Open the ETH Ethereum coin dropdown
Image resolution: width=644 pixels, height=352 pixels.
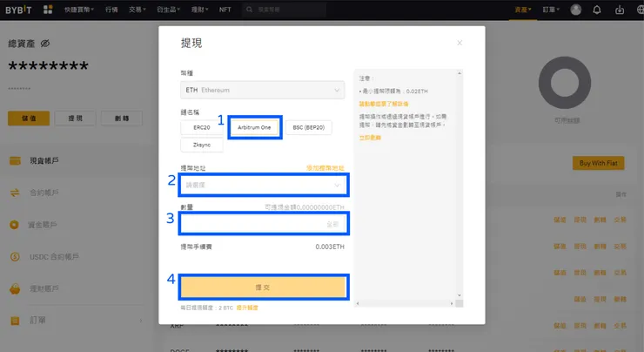(263, 90)
